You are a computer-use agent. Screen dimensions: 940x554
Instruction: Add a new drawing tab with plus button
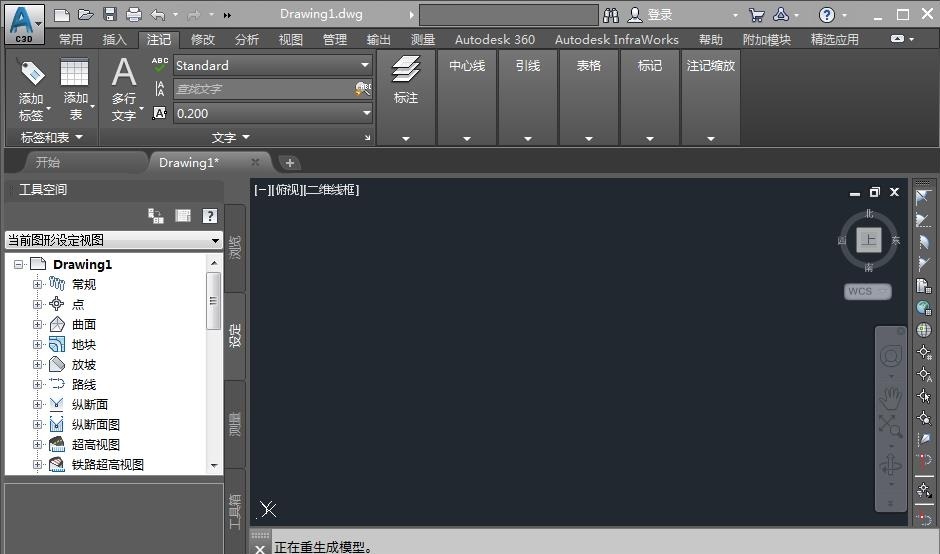pos(290,162)
